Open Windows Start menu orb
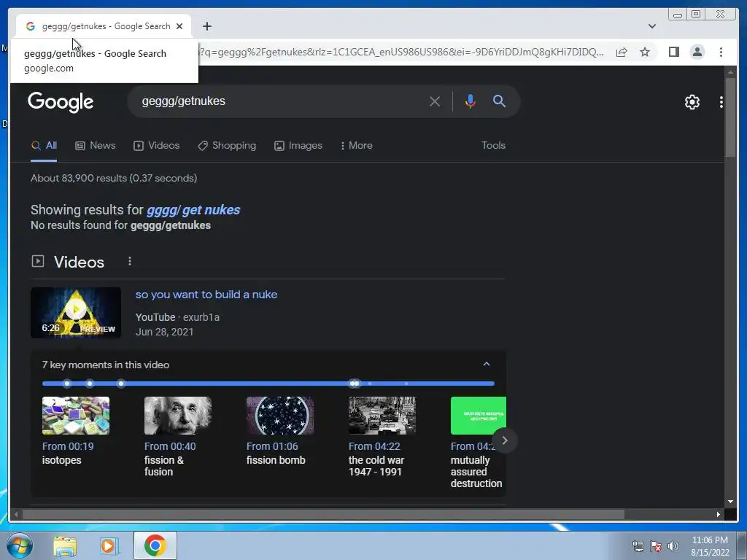The height and width of the screenshot is (560, 747). pyautogui.click(x=19, y=545)
